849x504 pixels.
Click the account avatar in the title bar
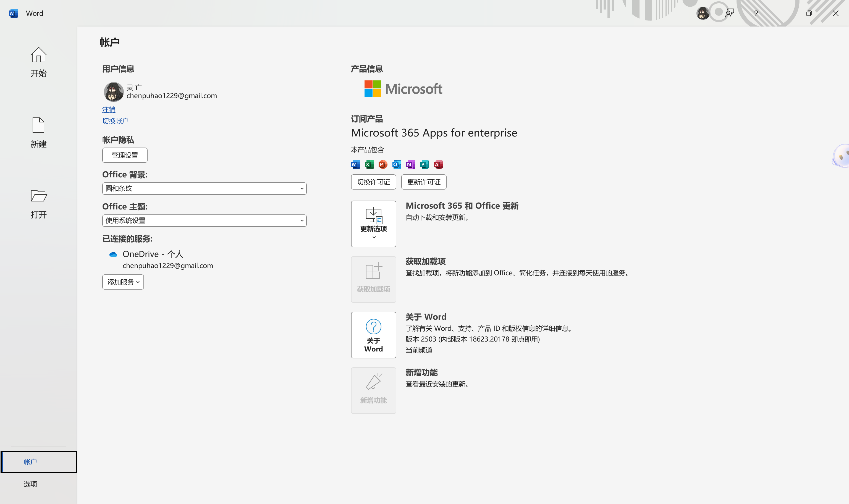click(703, 13)
